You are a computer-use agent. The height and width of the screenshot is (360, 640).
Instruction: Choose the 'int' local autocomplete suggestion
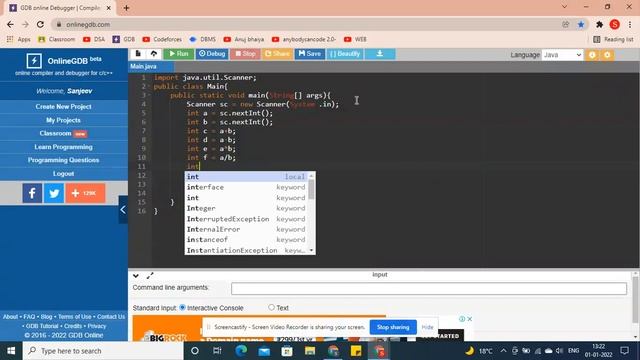(x=247, y=177)
